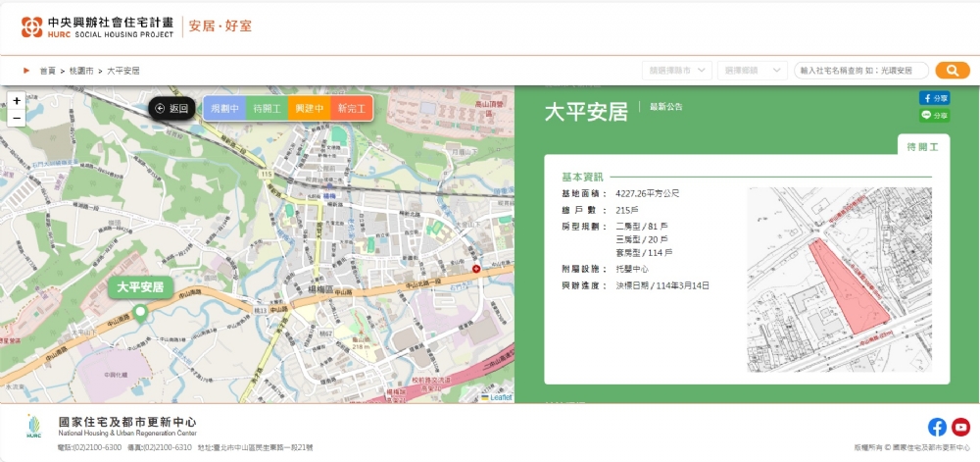Open the National Housing Center footer logo
The height and width of the screenshot is (462, 980).
(x=34, y=427)
